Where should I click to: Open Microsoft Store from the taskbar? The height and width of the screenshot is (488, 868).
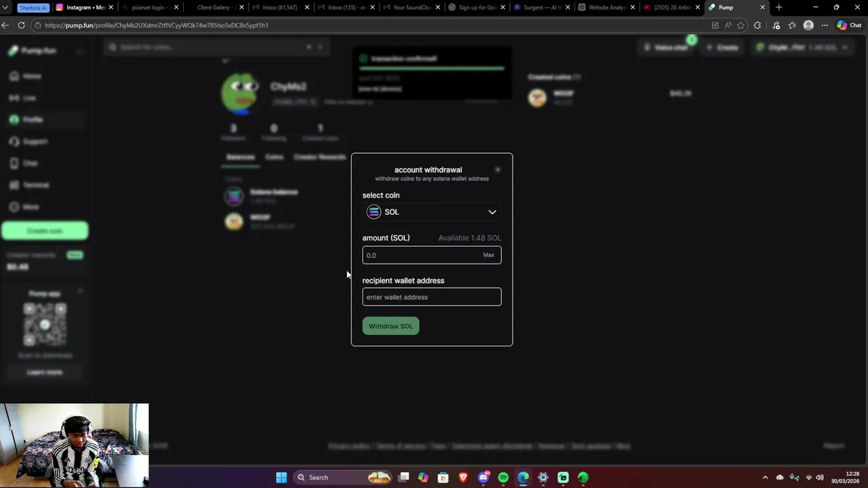click(443, 477)
